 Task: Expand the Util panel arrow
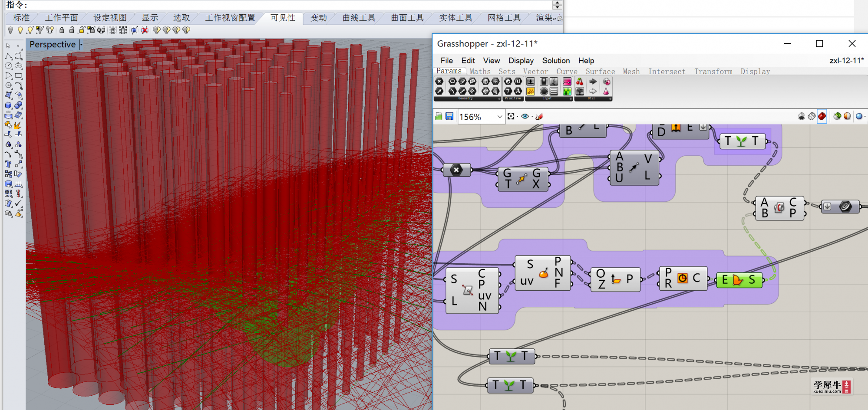click(610, 99)
